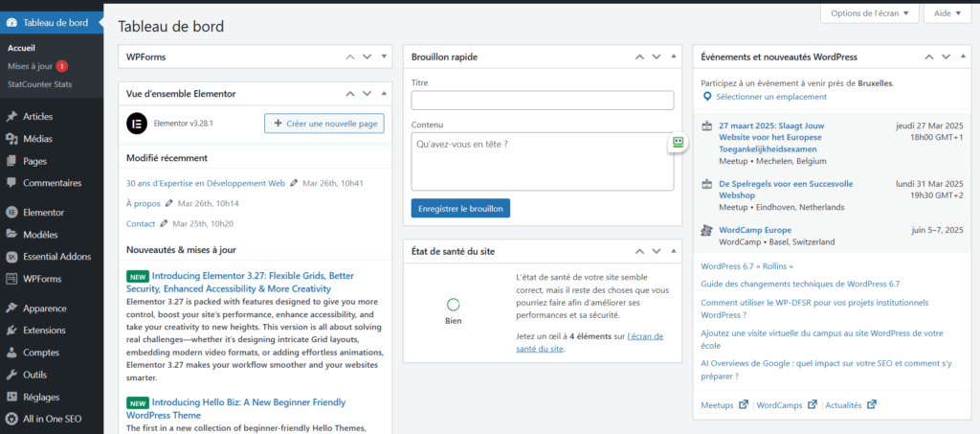This screenshot has height=434, width=980.
Task: Click the Réglages settings icon
Action: (11, 397)
